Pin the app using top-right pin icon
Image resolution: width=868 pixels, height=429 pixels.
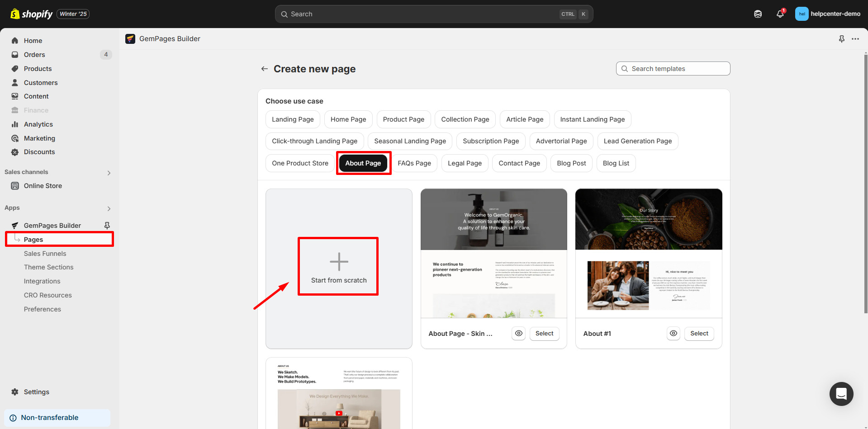[841, 39]
